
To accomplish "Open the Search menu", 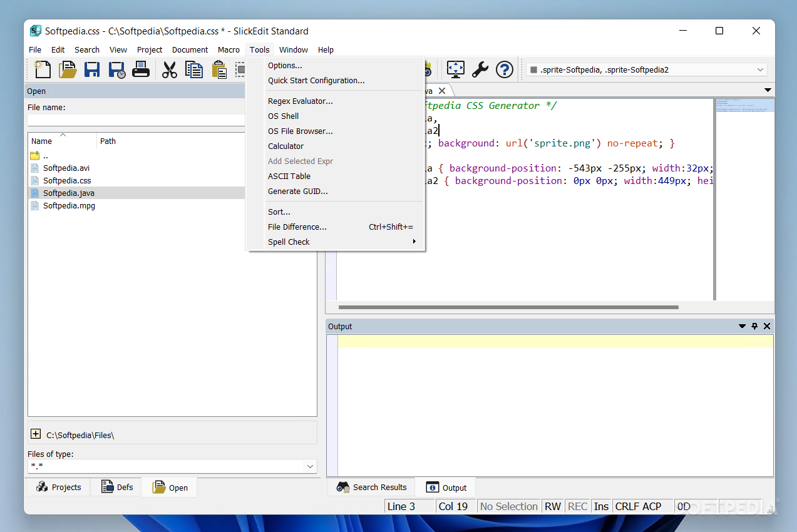I will pyautogui.click(x=87, y=49).
